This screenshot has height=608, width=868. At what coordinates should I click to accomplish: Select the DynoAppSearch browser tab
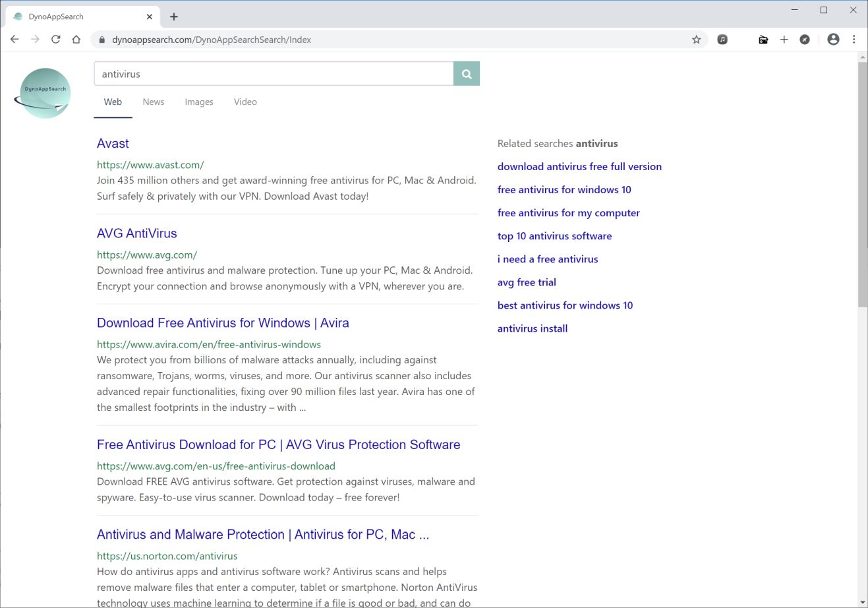(81, 16)
